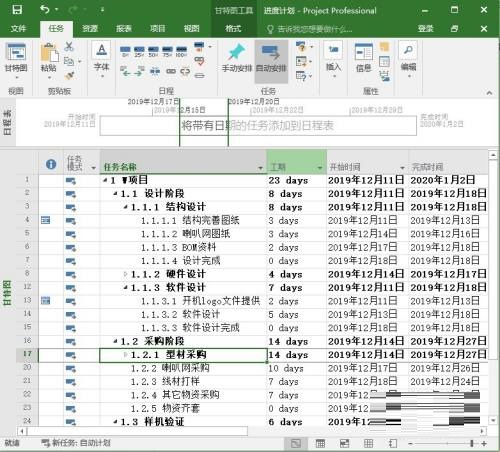Screen dimensions: 500x452
Task: Switch to the Project (项目) tab
Action: pos(158,29)
